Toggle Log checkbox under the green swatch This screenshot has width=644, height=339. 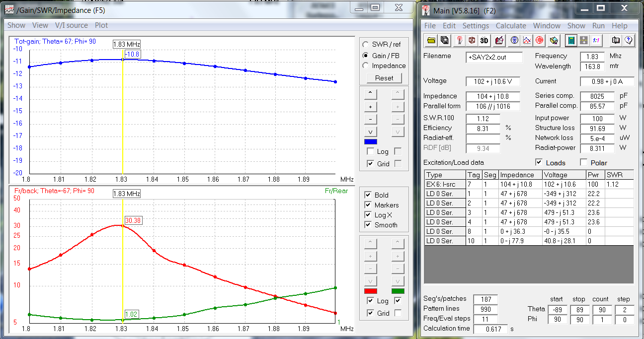(x=398, y=301)
